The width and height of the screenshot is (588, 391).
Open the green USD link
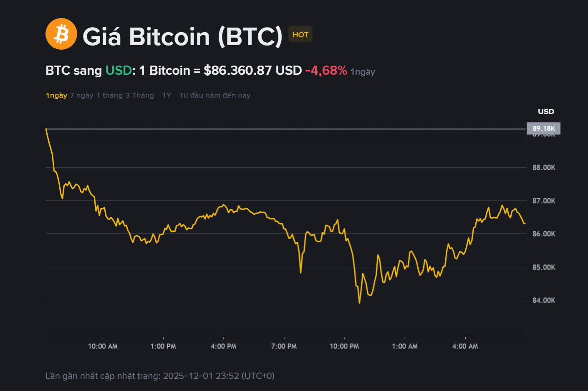click(119, 70)
